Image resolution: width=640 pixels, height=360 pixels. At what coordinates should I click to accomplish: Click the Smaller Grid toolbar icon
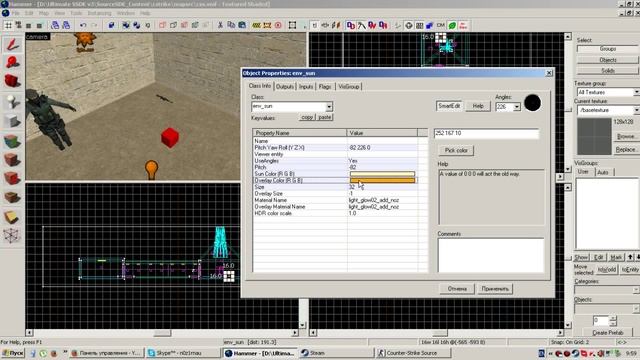(29, 25)
